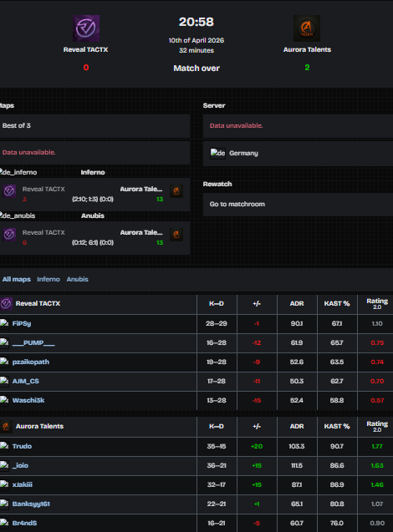
Task: Click the 20:58 match time
Action: point(196,22)
